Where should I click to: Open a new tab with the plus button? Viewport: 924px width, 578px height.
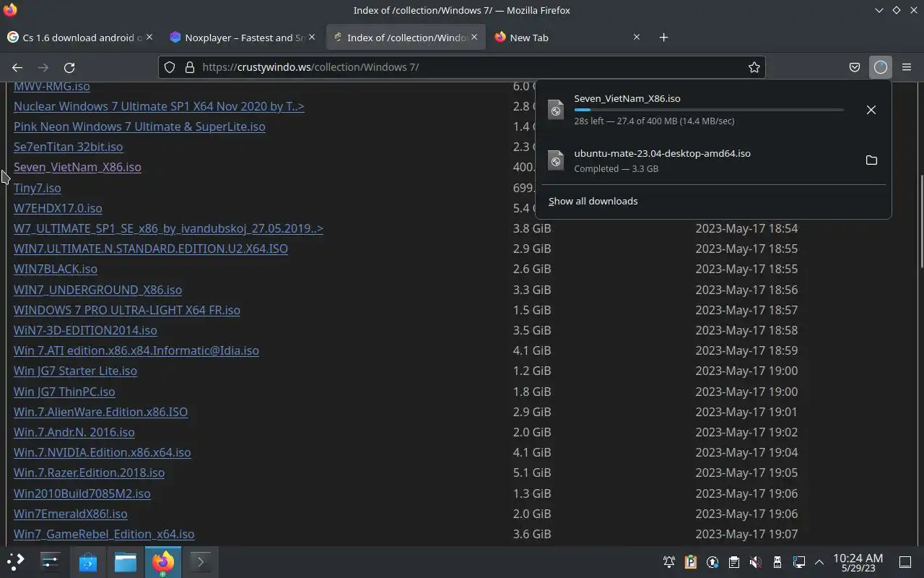pos(663,38)
